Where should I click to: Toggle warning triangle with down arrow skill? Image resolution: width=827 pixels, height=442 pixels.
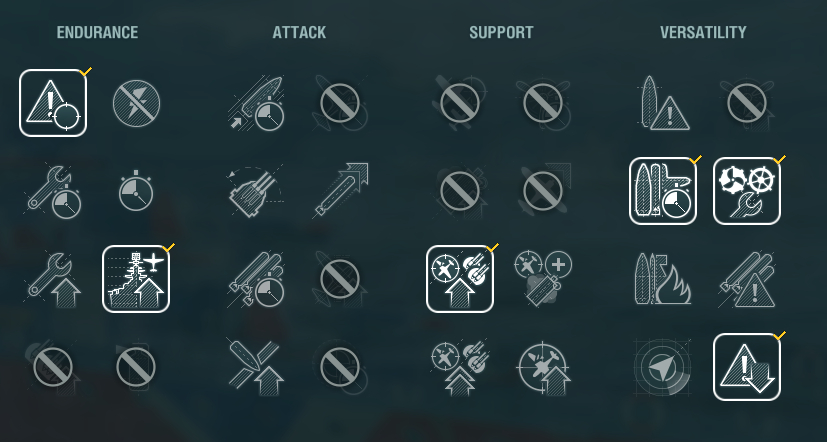[747, 367]
